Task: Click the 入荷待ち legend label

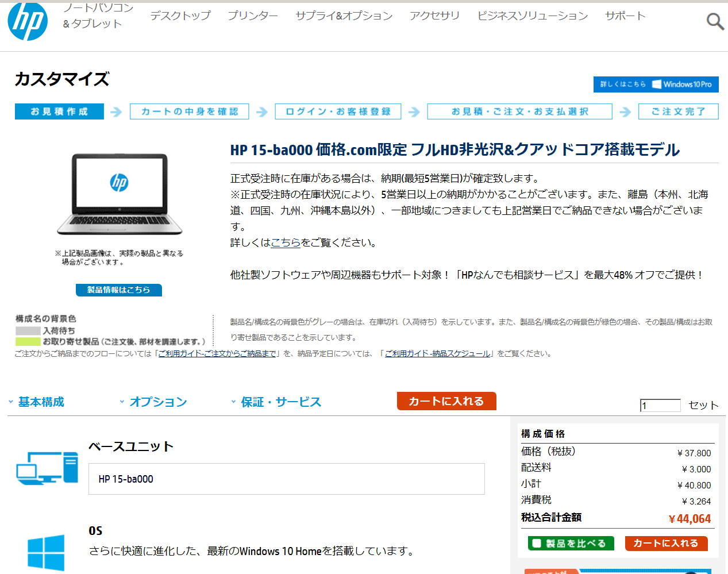Action: point(59,331)
